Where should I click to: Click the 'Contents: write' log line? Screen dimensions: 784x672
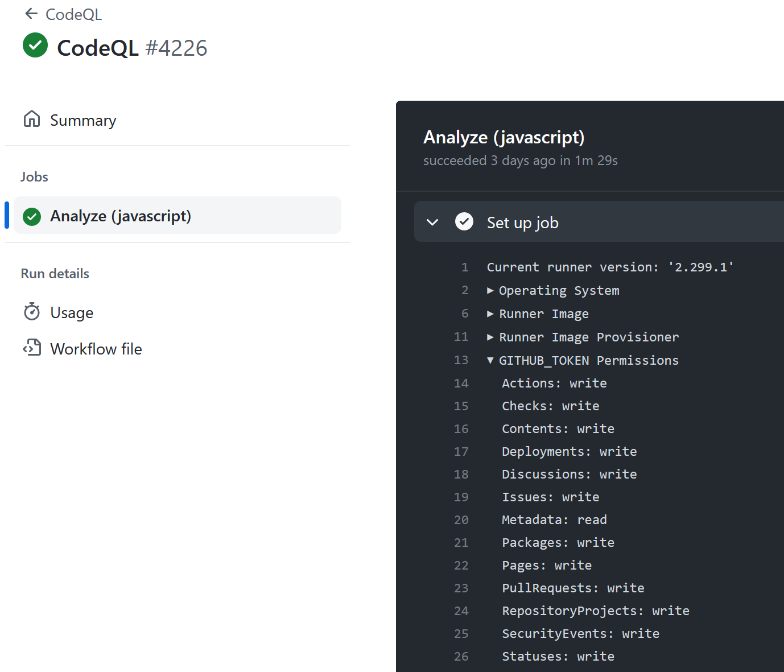(x=558, y=428)
